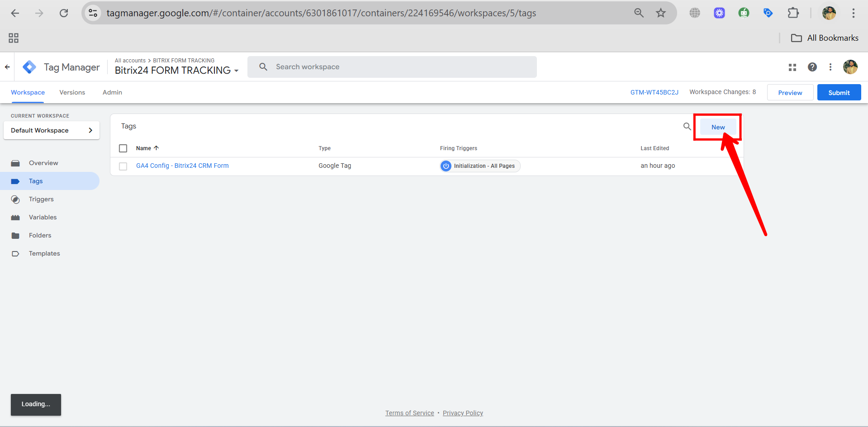This screenshot has height=427, width=868.
Task: Open Google apps grid icon
Action: [x=792, y=67]
